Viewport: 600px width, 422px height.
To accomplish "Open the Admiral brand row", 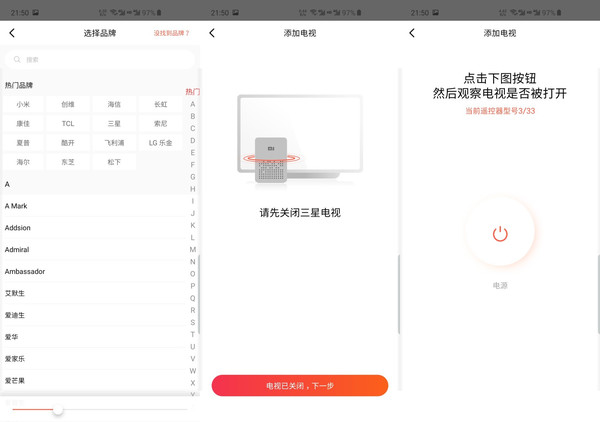I will [94, 249].
